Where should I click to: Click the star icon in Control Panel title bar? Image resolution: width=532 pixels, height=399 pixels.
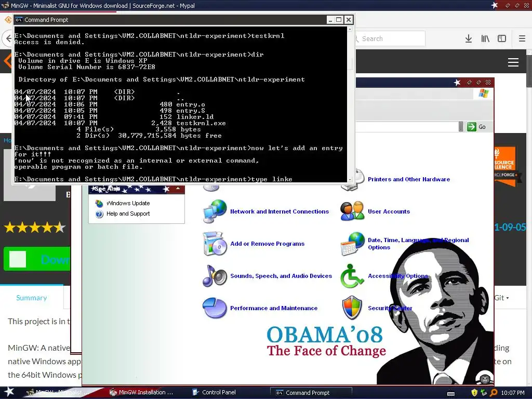[x=457, y=83]
